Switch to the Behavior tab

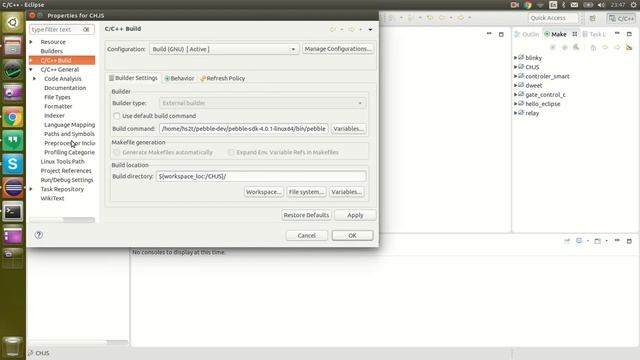click(x=179, y=78)
